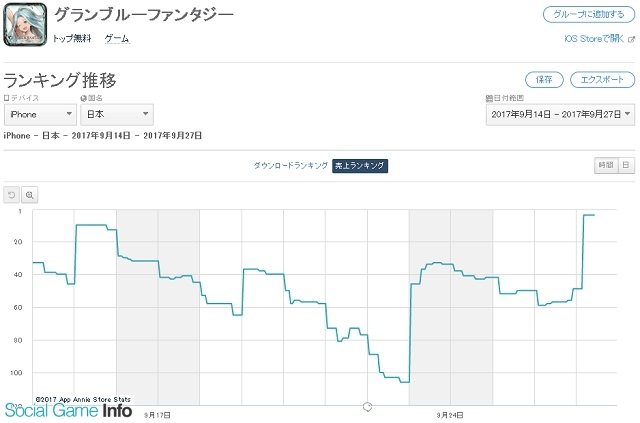
Task: Click the Granblue Fantasy app icon
Action: click(x=25, y=24)
